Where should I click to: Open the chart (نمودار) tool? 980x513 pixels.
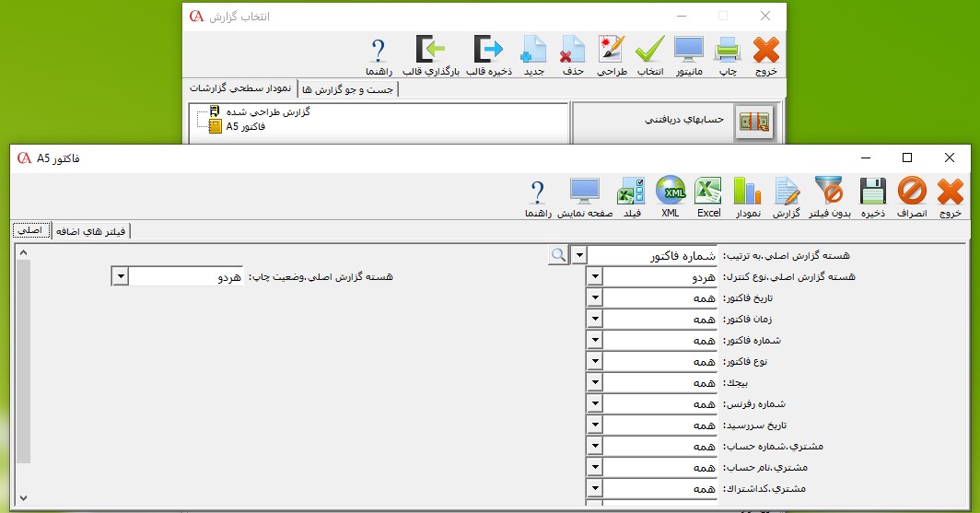tap(746, 196)
